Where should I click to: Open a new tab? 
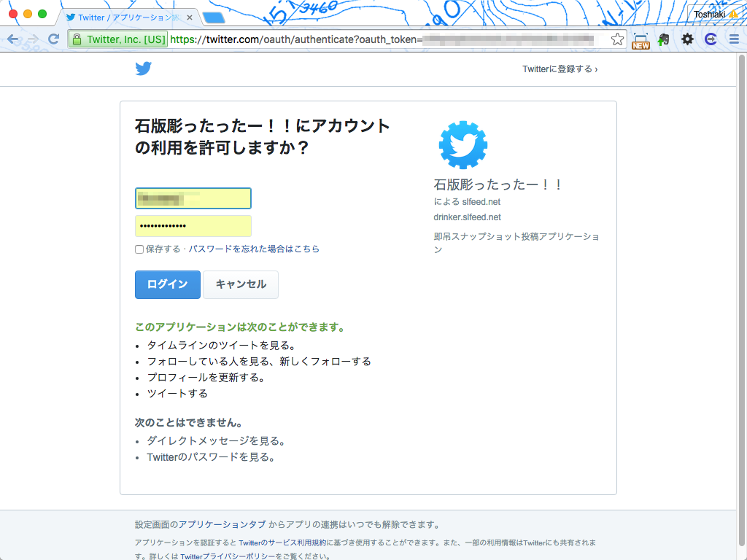point(214,18)
